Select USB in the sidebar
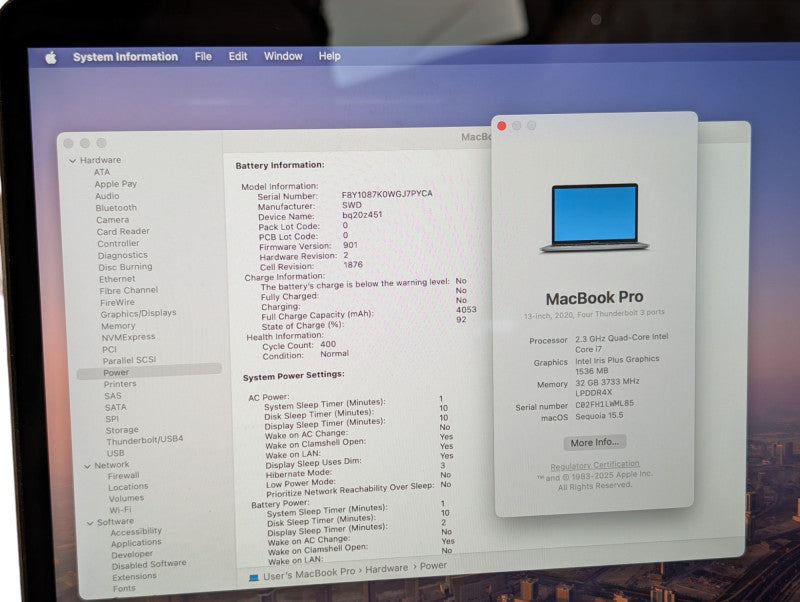Image resolution: width=800 pixels, height=602 pixels. (115, 453)
